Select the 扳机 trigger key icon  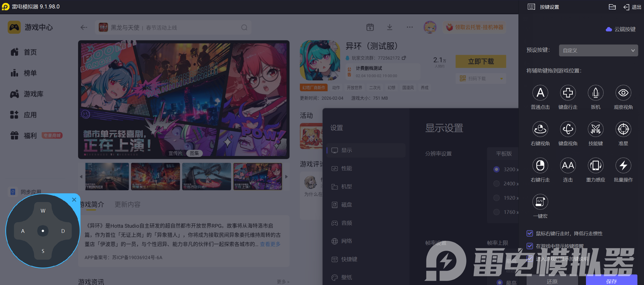tap(595, 93)
